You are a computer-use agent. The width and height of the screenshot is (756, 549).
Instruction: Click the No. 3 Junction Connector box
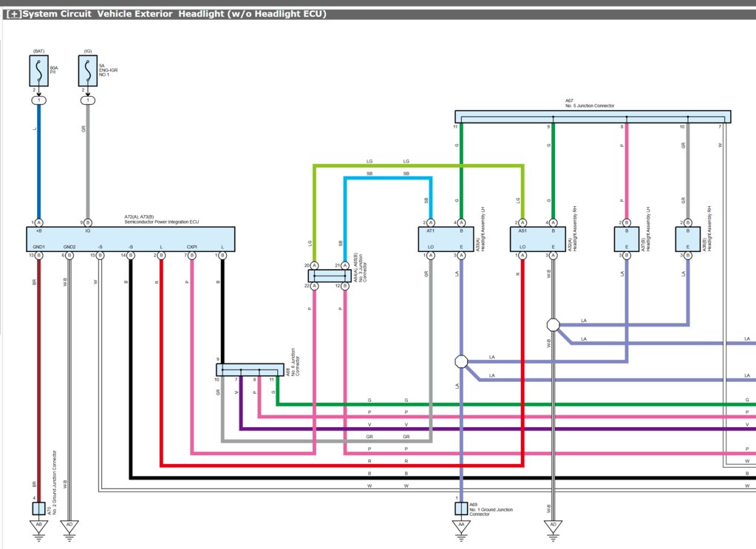[330, 276]
